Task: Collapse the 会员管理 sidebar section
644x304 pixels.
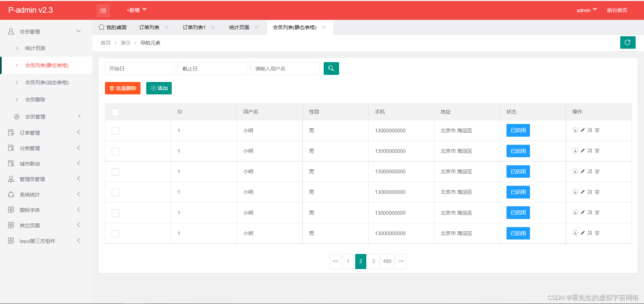Action: (78, 31)
